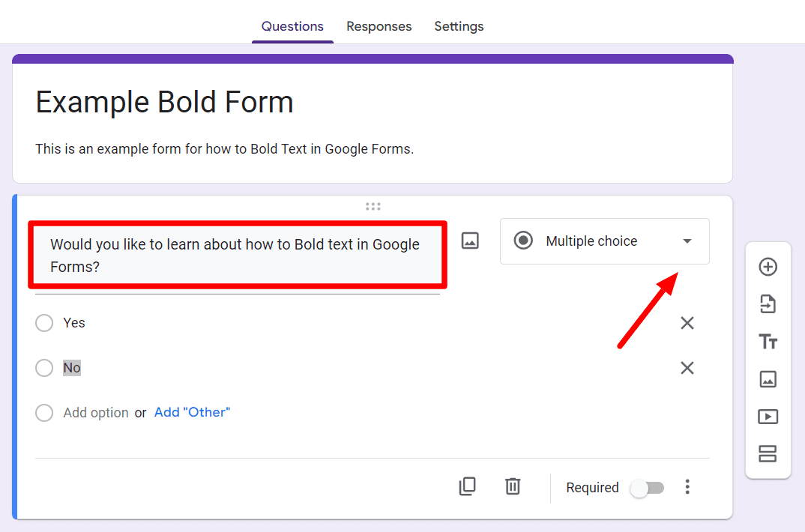Go to the Settings tab
This screenshot has width=805, height=532.
[x=459, y=26]
